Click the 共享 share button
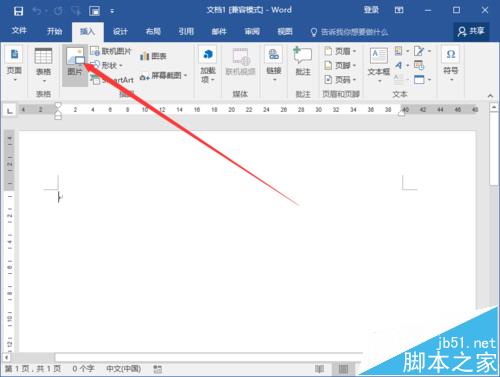The height and width of the screenshot is (377, 500). (x=471, y=32)
